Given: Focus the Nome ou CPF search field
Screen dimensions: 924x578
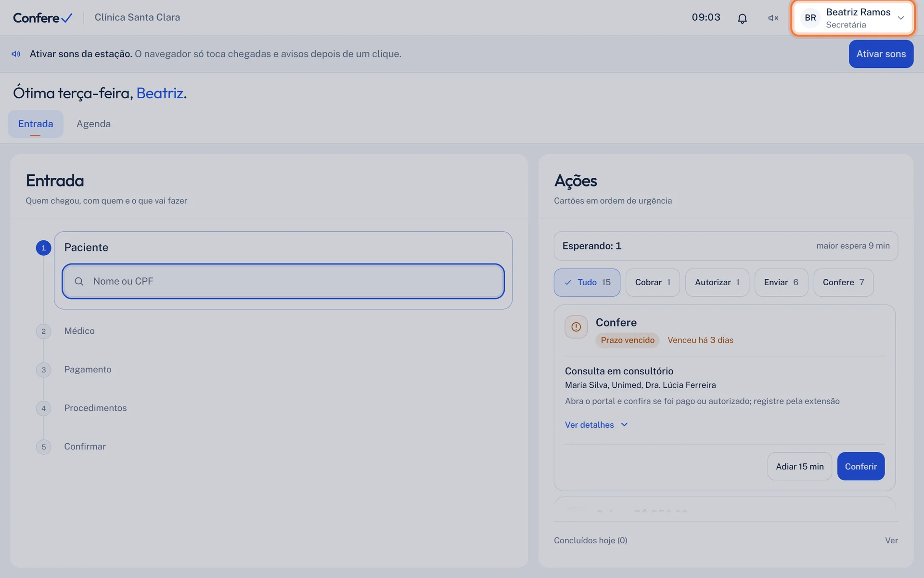Looking at the screenshot, I should pos(283,281).
